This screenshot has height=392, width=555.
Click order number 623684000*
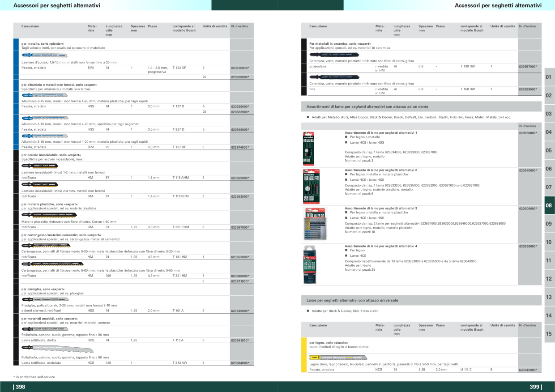point(240,363)
